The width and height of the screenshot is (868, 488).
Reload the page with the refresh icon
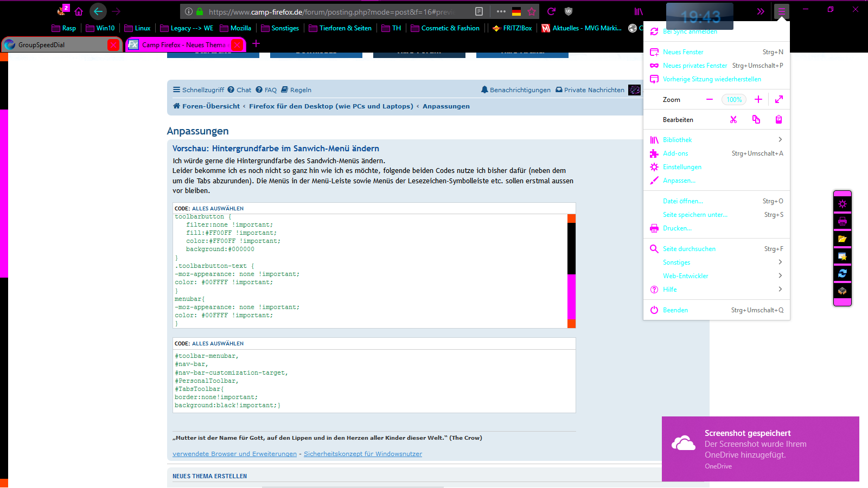click(x=551, y=11)
